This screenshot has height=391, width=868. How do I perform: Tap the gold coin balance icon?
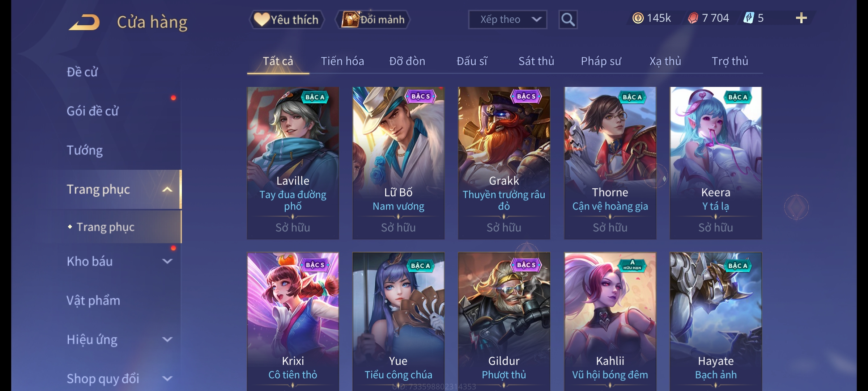click(638, 18)
